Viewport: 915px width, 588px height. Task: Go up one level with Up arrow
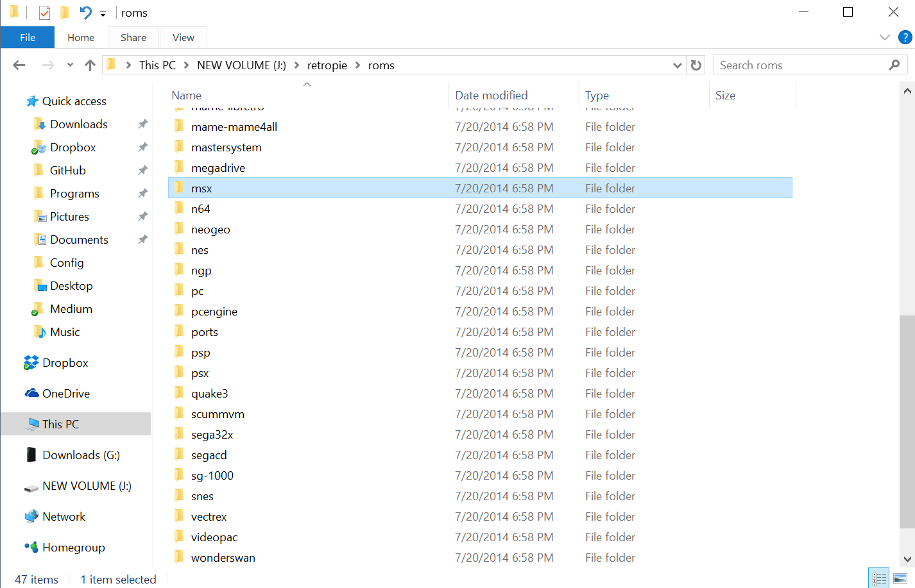pos(90,65)
